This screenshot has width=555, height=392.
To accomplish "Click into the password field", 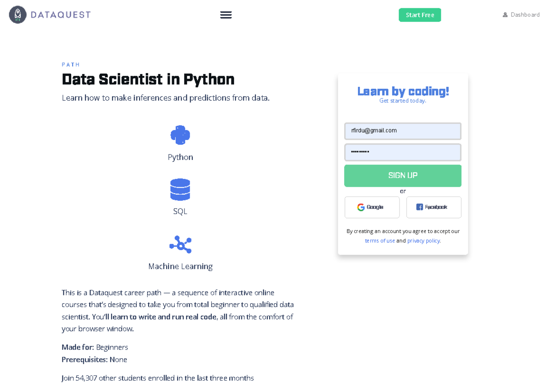I will pos(402,152).
